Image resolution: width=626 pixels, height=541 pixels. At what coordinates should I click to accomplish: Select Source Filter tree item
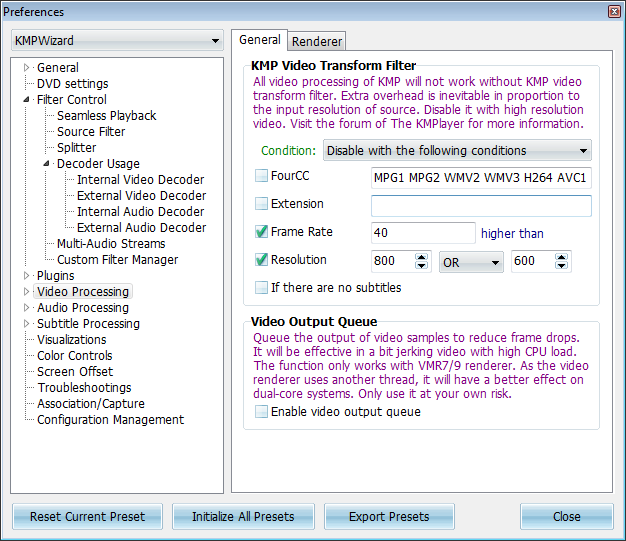click(91, 131)
